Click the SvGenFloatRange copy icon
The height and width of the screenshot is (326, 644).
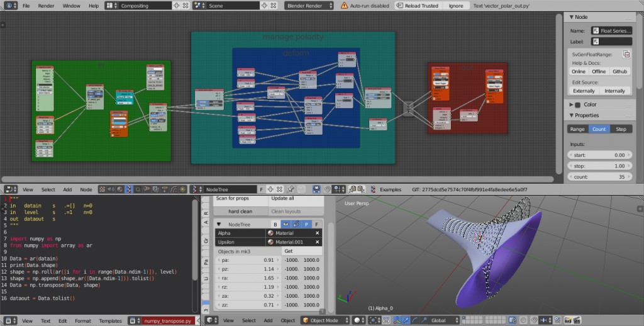(626, 55)
